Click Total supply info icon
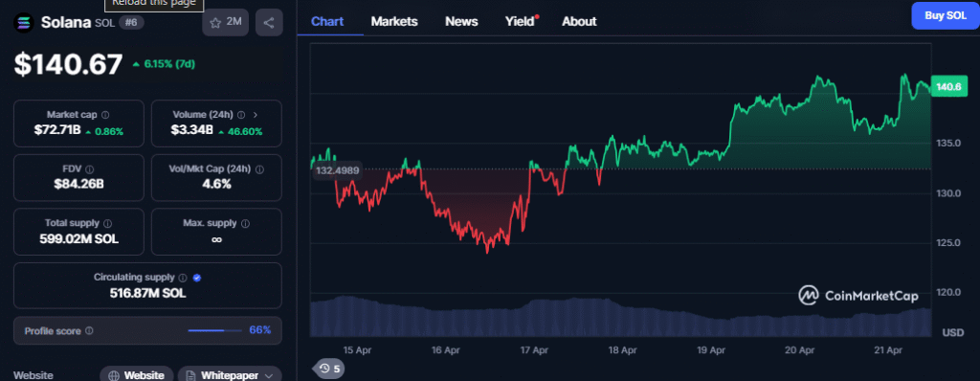 pos(107,223)
